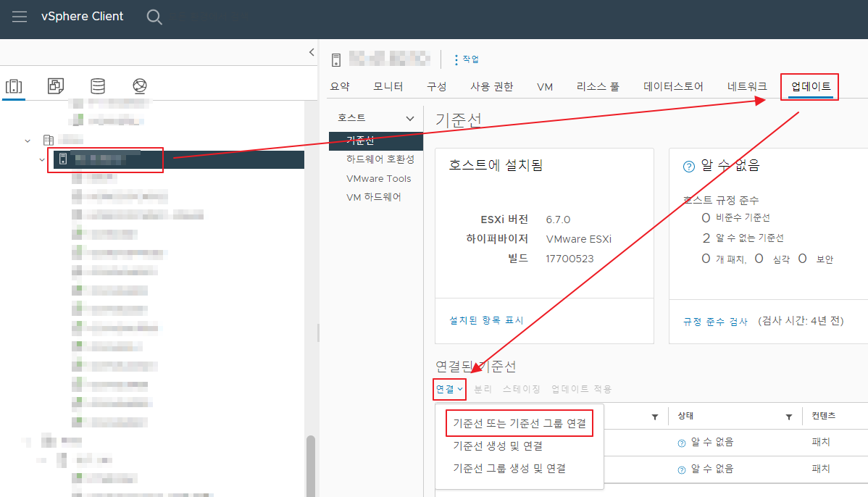Click status icon in second baseline row
The width and height of the screenshot is (868, 497).
point(682,469)
